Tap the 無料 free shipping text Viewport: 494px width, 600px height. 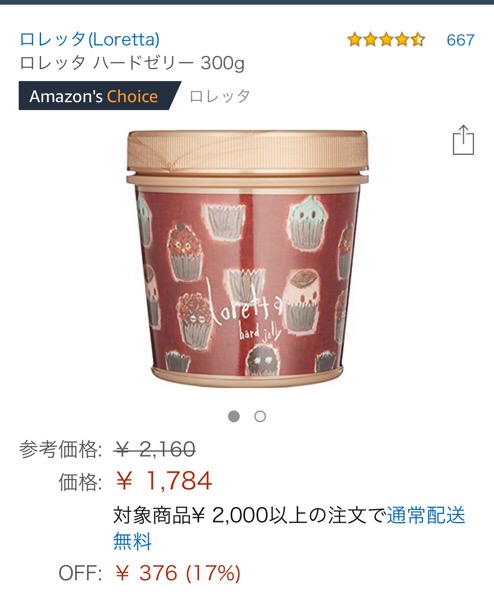point(132,541)
